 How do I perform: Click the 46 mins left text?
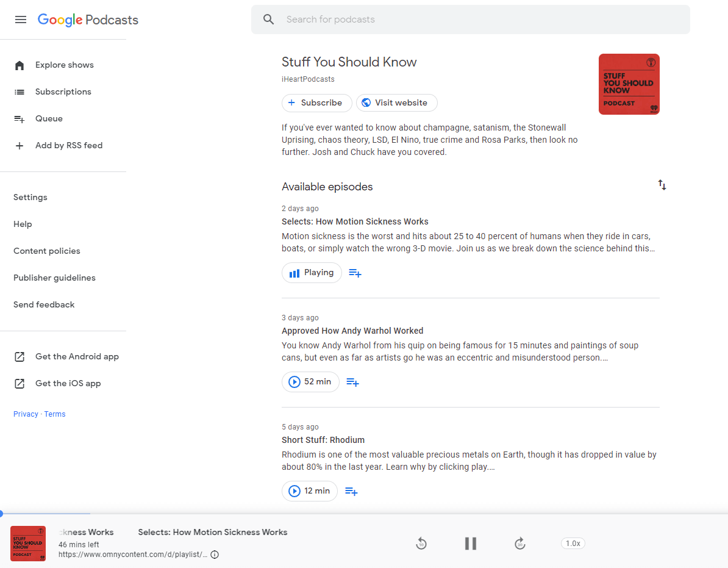79,544
